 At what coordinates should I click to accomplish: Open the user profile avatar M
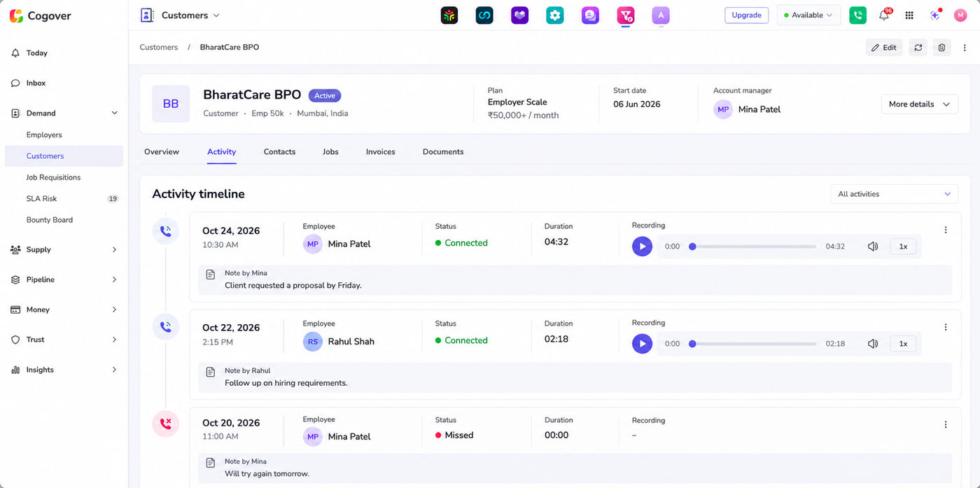pyautogui.click(x=960, y=15)
